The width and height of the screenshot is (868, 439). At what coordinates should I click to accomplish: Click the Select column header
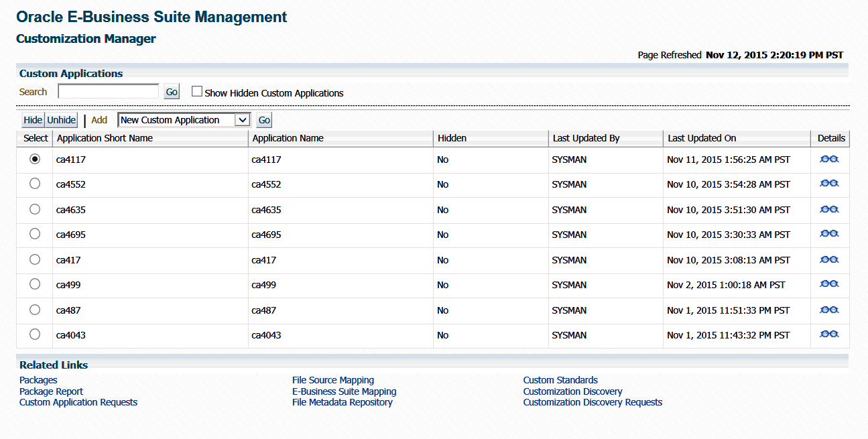[x=36, y=138]
